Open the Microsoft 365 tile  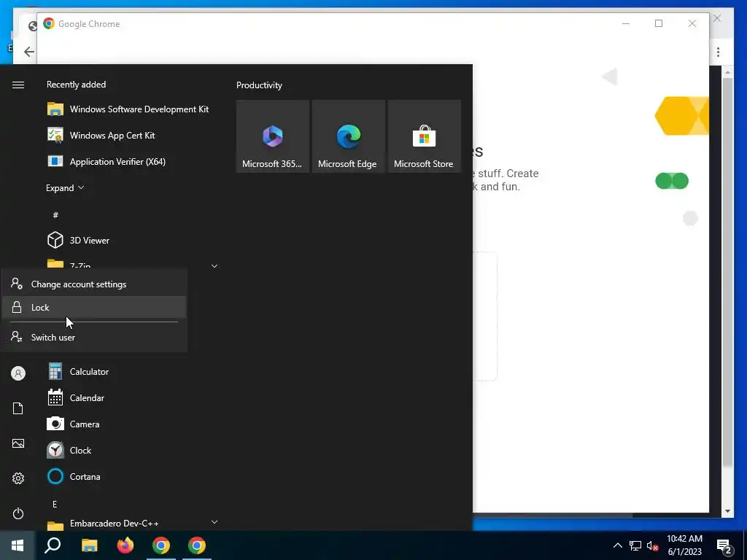(273, 136)
